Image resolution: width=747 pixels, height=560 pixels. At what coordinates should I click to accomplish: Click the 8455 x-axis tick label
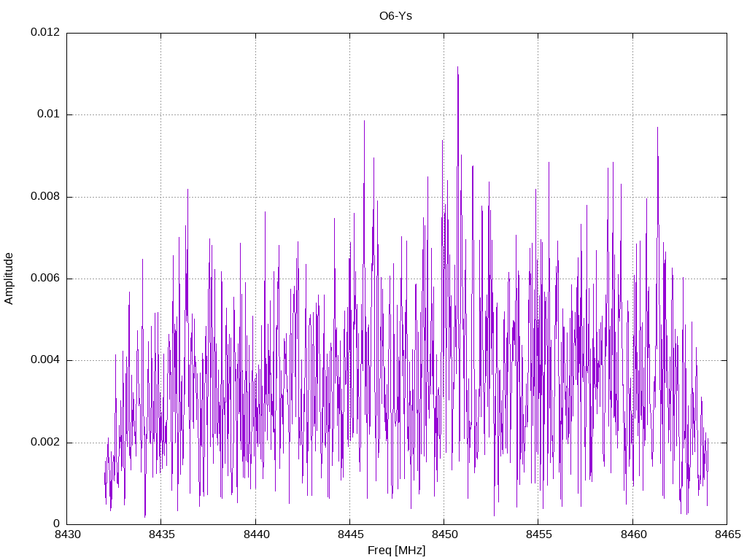[539, 534]
